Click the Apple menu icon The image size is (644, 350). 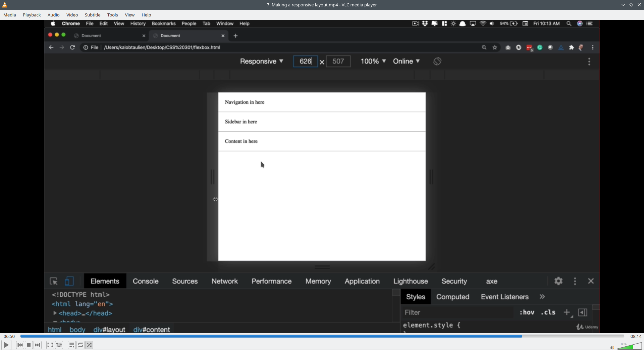53,24
